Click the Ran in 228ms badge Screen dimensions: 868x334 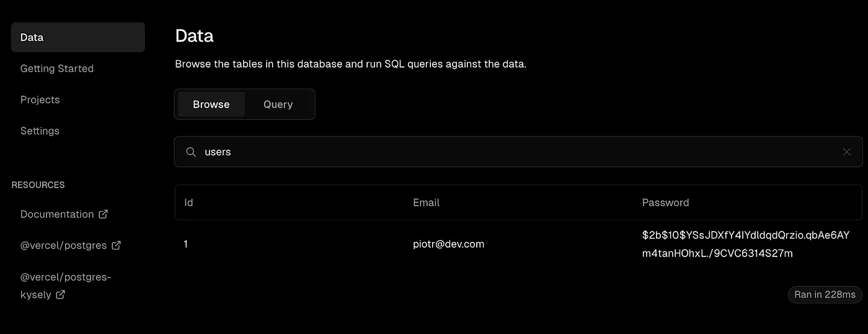tap(825, 294)
